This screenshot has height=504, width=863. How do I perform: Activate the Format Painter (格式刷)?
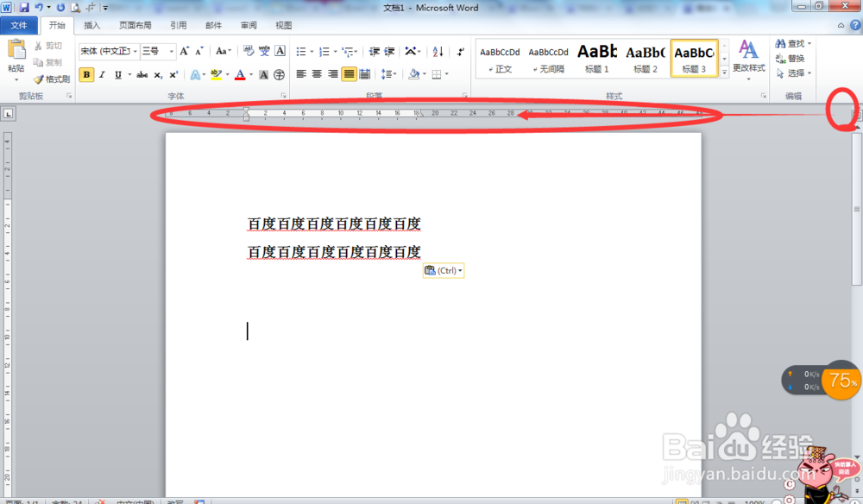tap(52, 79)
